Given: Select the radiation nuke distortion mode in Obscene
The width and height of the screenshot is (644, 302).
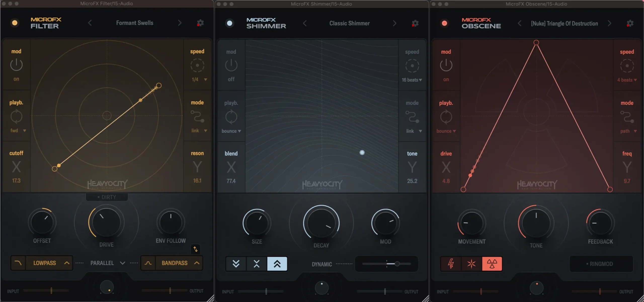Looking at the screenshot, I should tap(492, 264).
